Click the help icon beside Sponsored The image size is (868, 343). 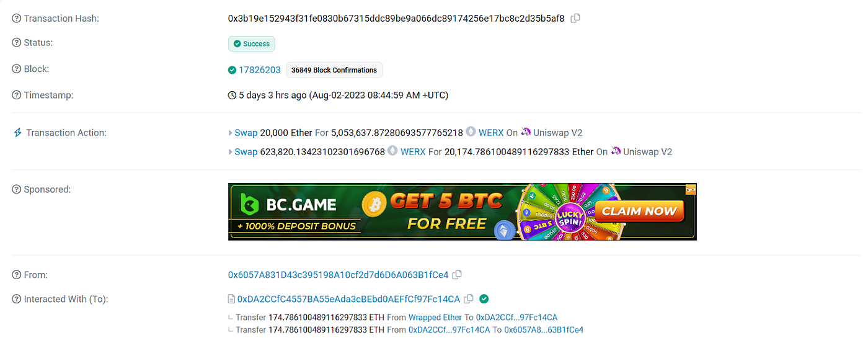coord(17,189)
